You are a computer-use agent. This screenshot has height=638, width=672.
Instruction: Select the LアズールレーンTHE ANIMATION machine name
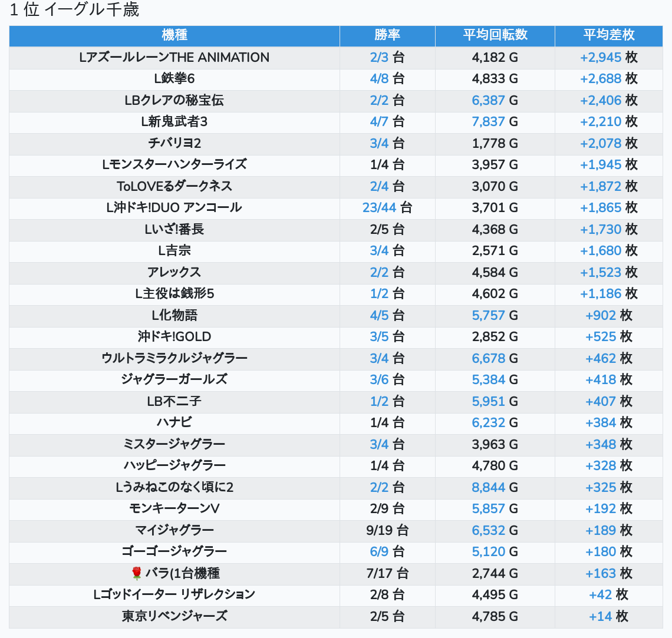tap(174, 57)
